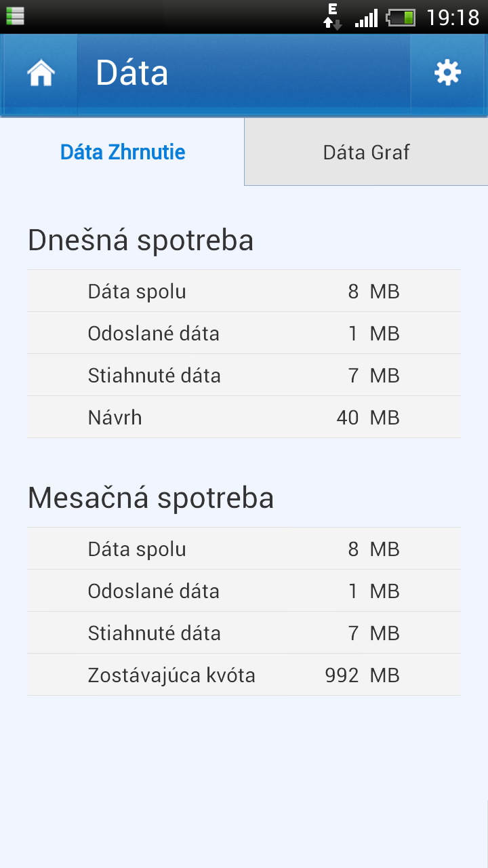Select Odoslané dáta row under Dnešná spotreba
This screenshot has height=868, width=488.
[244, 334]
